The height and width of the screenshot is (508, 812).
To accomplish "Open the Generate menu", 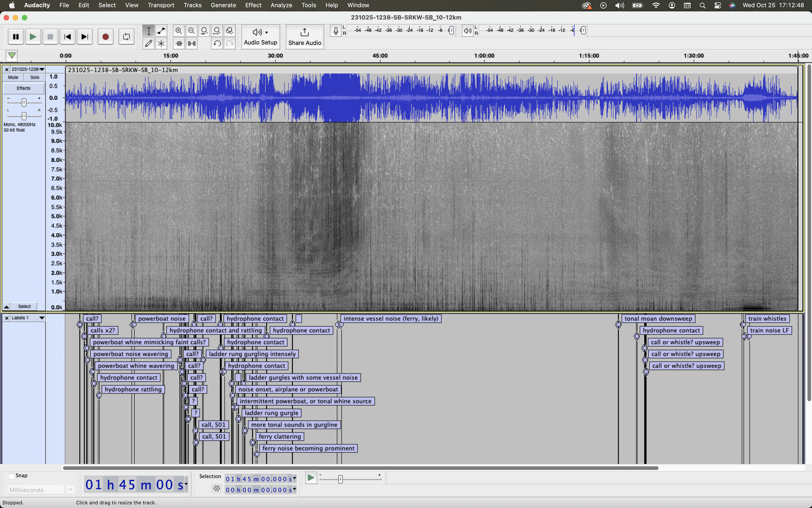I will [x=223, y=5].
